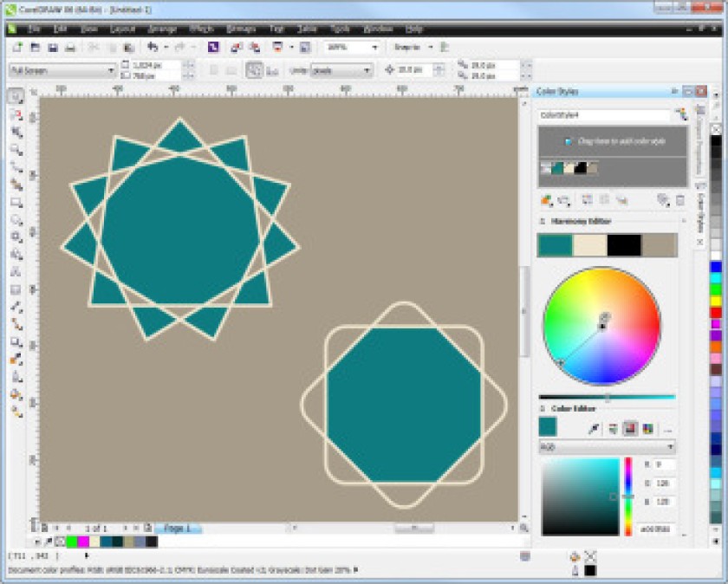This screenshot has width=728, height=584.
Task: Click the hex color value field
Action: [657, 529]
